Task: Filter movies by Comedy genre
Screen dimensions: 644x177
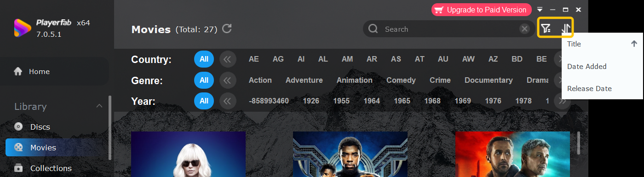Action: (401, 80)
